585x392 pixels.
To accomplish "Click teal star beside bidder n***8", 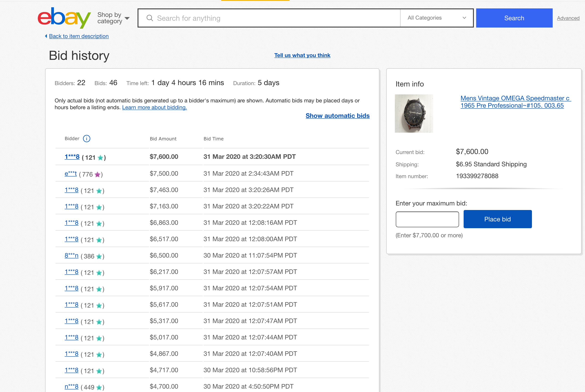I will 99,387.
